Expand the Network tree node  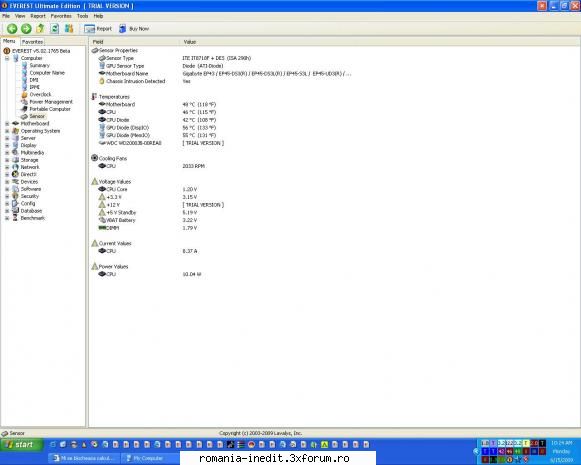click(x=7, y=167)
